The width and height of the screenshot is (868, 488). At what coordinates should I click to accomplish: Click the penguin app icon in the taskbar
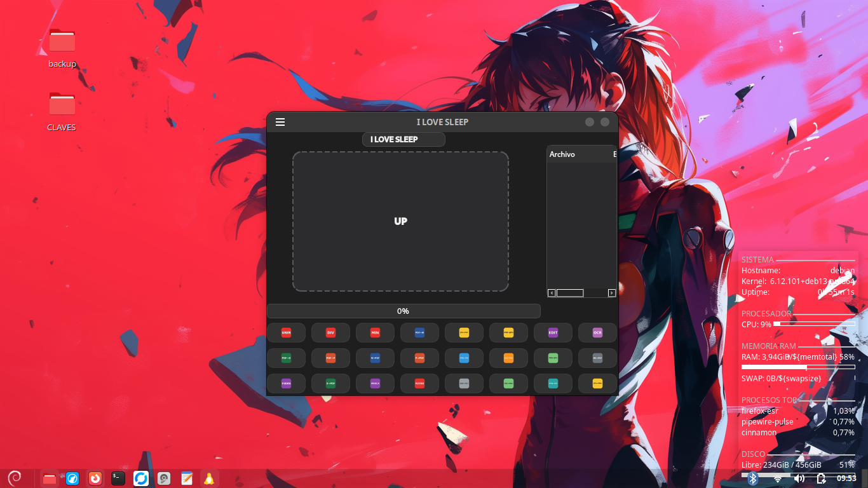pyautogui.click(x=208, y=478)
